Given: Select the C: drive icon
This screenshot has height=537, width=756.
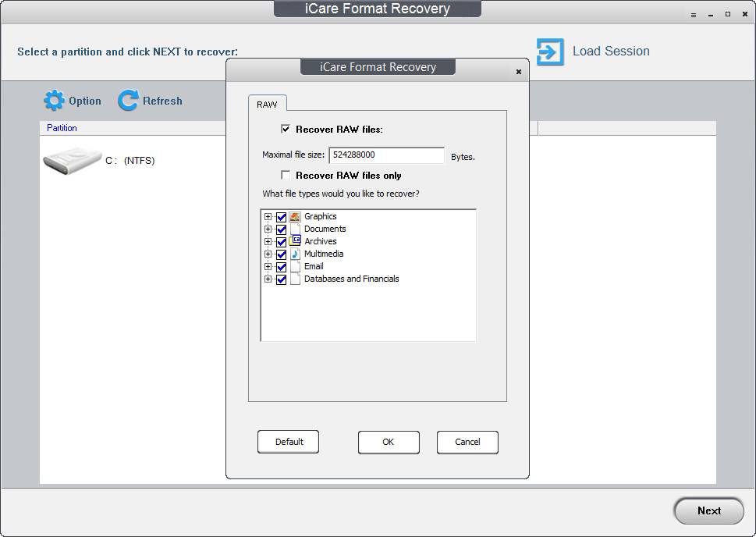Looking at the screenshot, I should tap(73, 161).
